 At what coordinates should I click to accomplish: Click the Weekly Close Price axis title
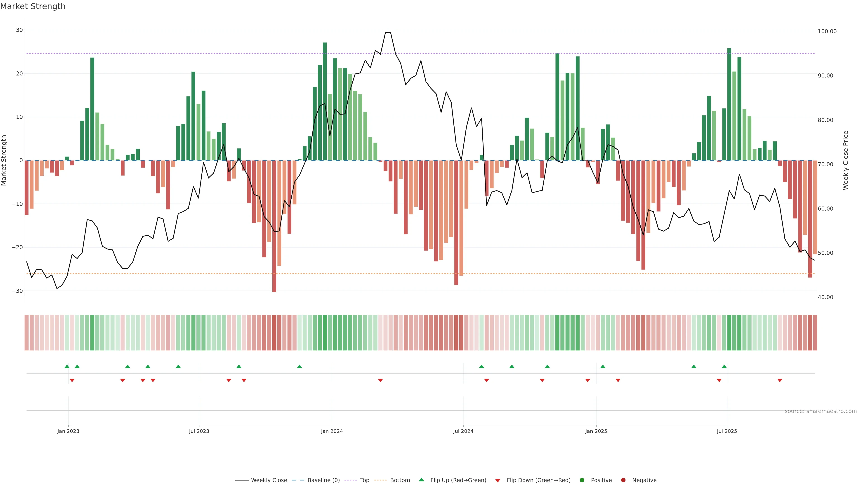pyautogui.click(x=845, y=160)
